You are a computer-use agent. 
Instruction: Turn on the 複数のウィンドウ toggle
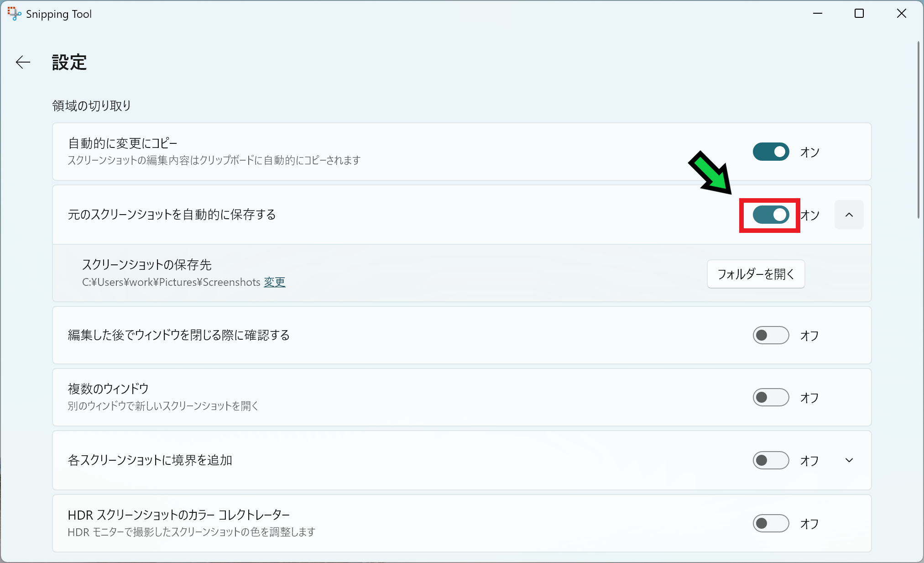[771, 397]
